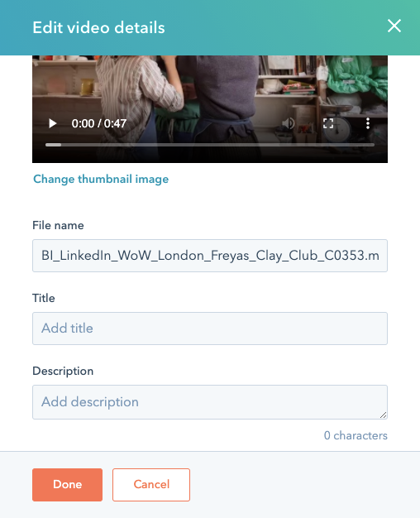Discard changes with Cancel button
This screenshot has width=420, height=518.
click(x=151, y=485)
